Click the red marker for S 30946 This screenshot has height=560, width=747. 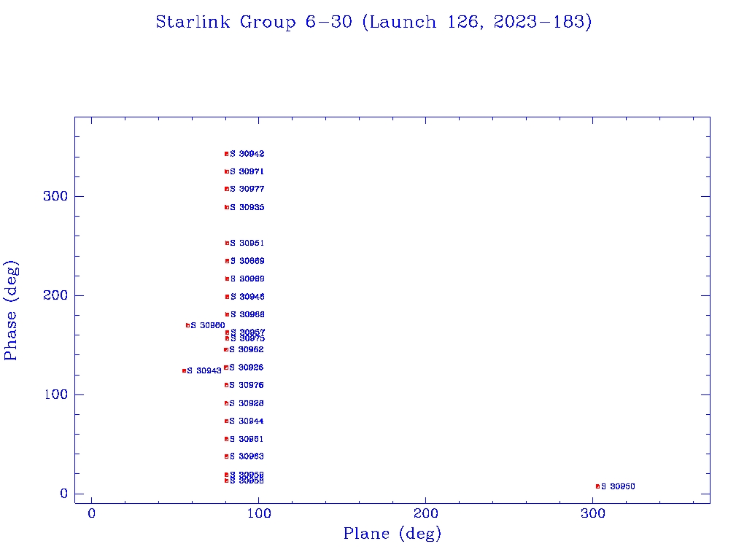tap(228, 297)
